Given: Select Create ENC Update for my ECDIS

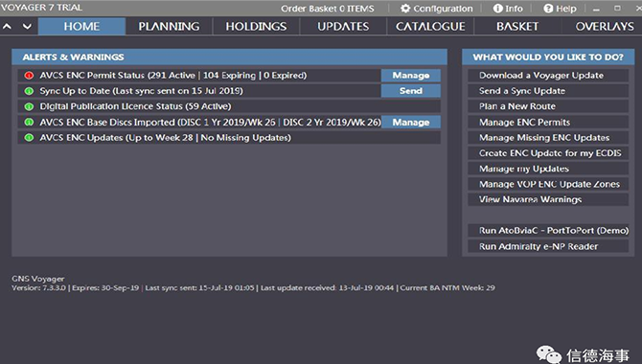Looking at the screenshot, I should coord(548,153).
